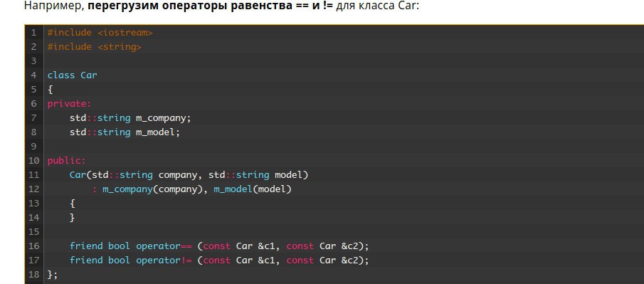Click the '#include <iostream>' code line
This screenshot has height=284, width=644.
pyautogui.click(x=100, y=33)
